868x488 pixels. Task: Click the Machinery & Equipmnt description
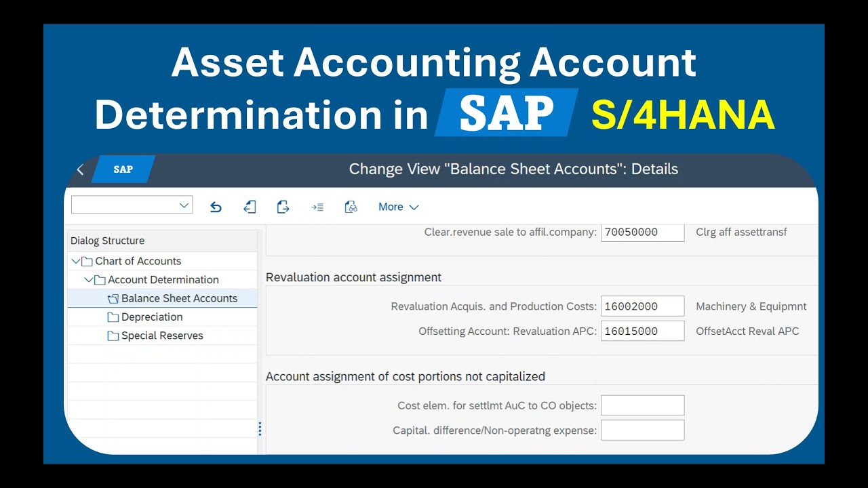click(751, 306)
